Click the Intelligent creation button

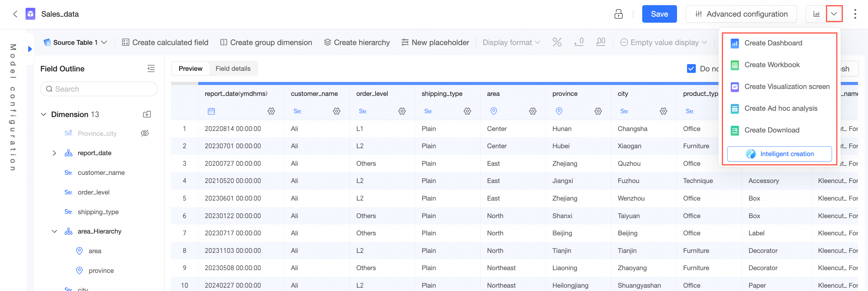click(x=779, y=154)
